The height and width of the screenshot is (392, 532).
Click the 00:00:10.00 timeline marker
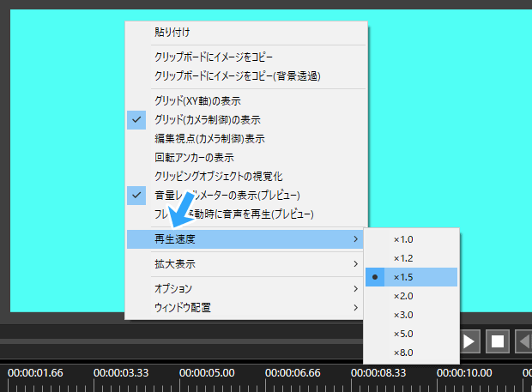[464, 373]
